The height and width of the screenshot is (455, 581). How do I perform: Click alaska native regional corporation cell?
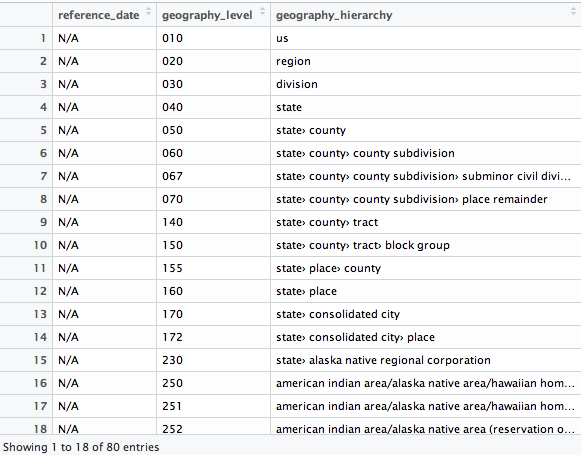pyautogui.click(x=426, y=360)
